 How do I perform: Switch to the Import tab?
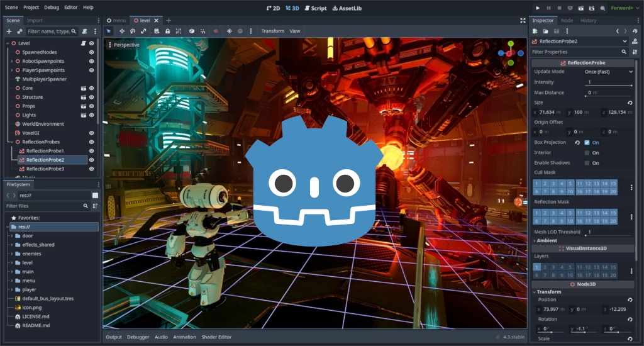point(35,21)
